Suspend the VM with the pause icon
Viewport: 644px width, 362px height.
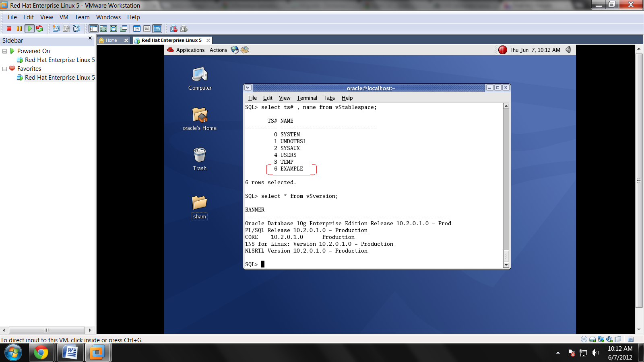click(x=19, y=29)
